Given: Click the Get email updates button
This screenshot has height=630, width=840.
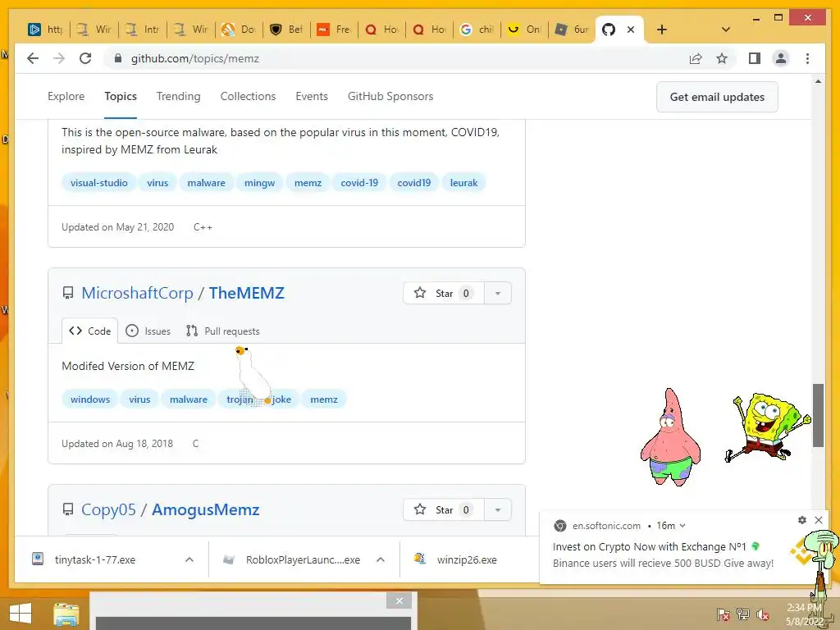Looking at the screenshot, I should tap(717, 97).
